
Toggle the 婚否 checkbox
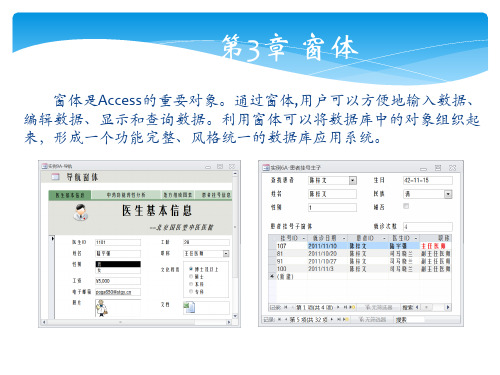pyautogui.click(x=406, y=206)
